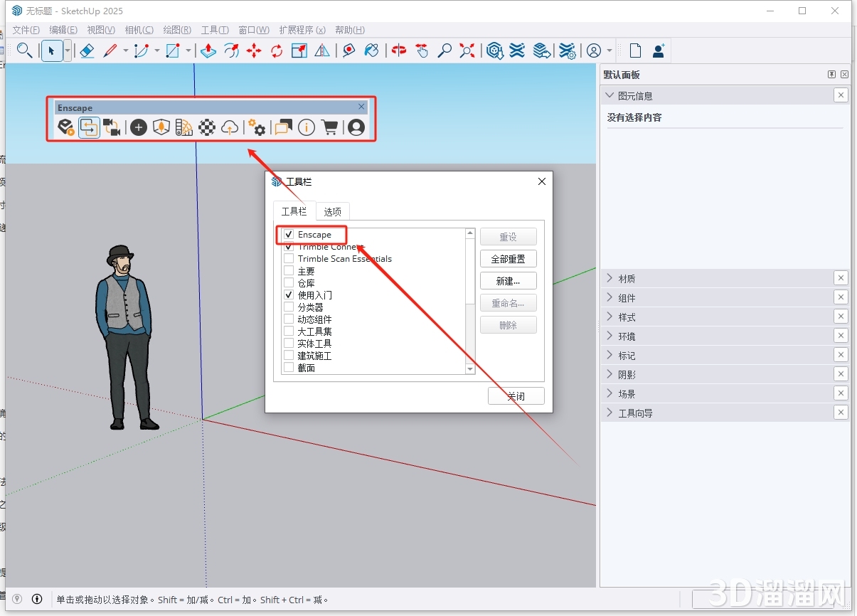Pick the red Pencil line tool
Viewport: 857px width, 616px height.
pos(110,51)
